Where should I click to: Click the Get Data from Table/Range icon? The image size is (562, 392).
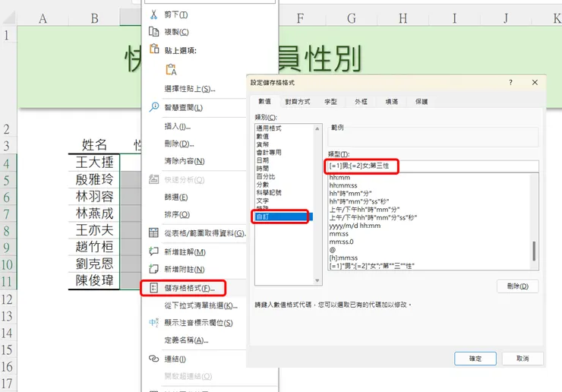point(153,232)
